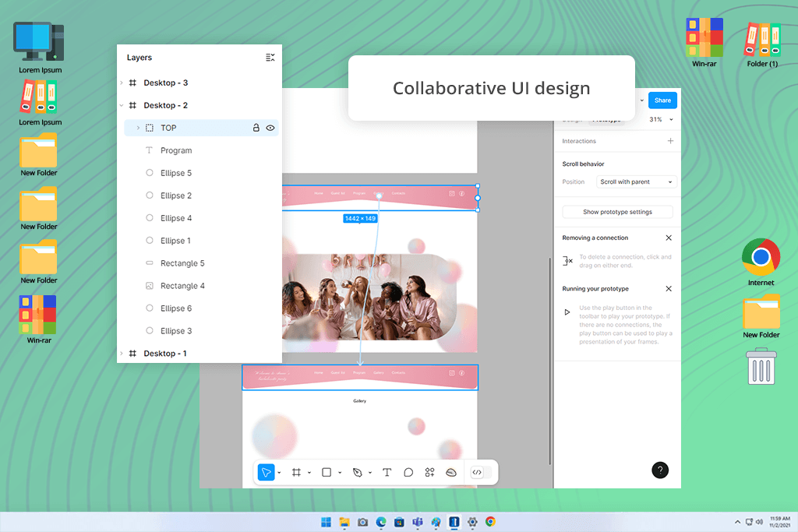Open the 31% zoom dropdown

pyautogui.click(x=661, y=119)
